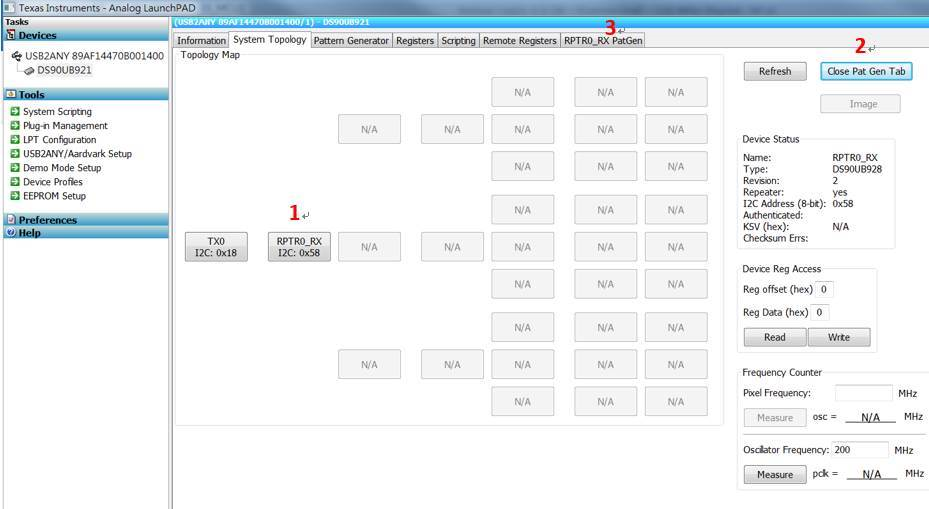Open the Registers tab
929x509 pixels.
point(415,40)
